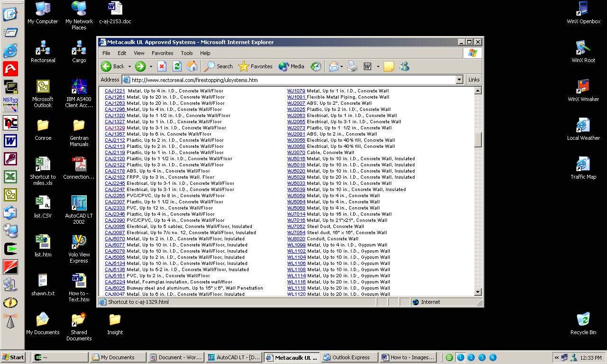Select the Volo View Express desktop icon
Viewport: 607px width, 364px height.
79,249
